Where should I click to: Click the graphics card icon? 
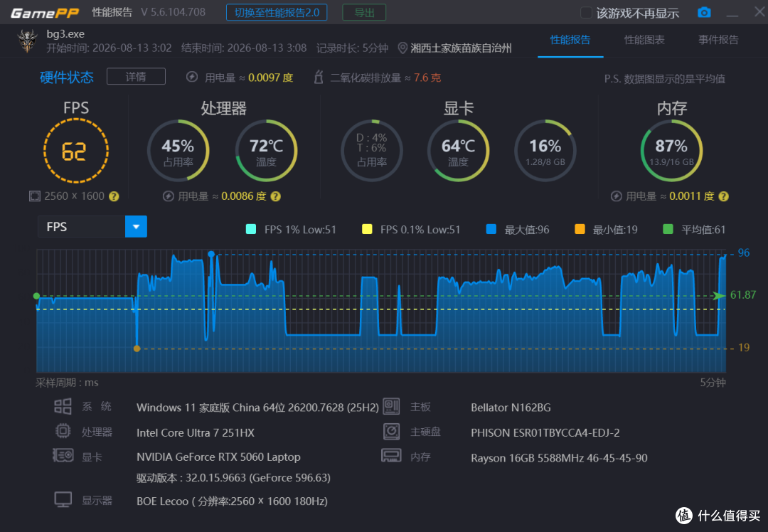[63, 455]
